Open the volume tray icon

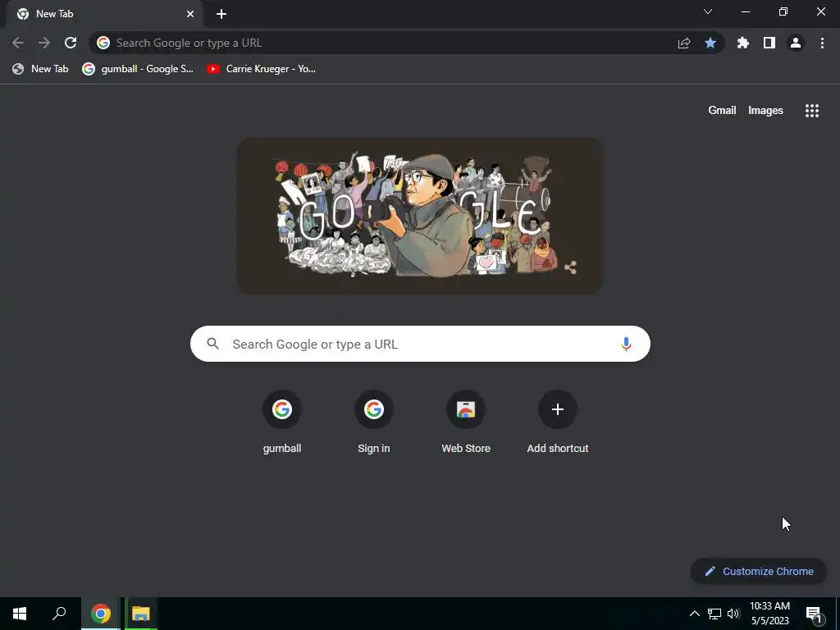(x=733, y=614)
